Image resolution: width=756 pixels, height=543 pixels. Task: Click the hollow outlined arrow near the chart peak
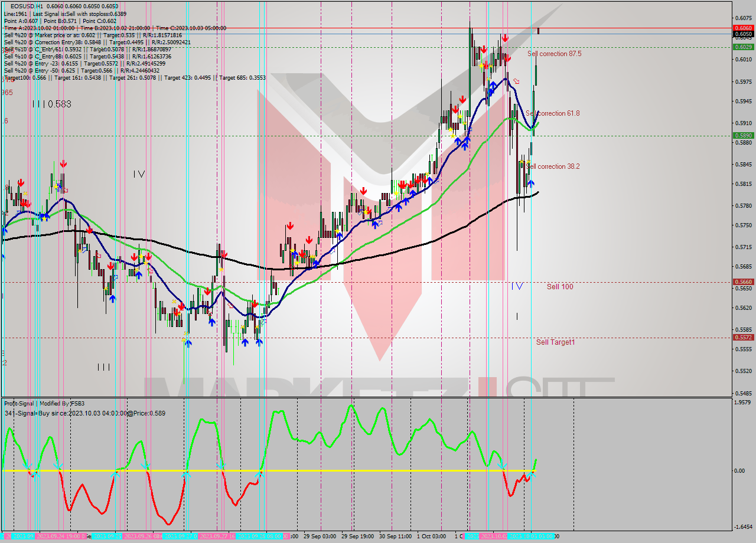516,81
